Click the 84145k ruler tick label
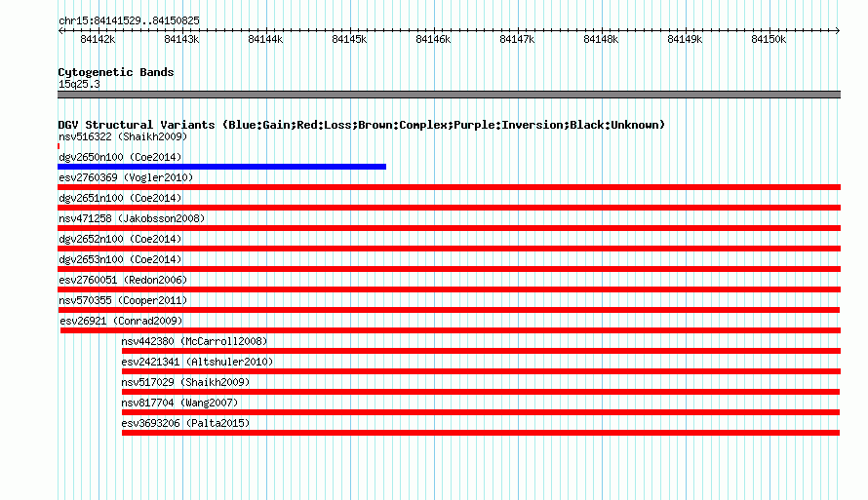Screen dimensions: 868x500 [x=349, y=39]
